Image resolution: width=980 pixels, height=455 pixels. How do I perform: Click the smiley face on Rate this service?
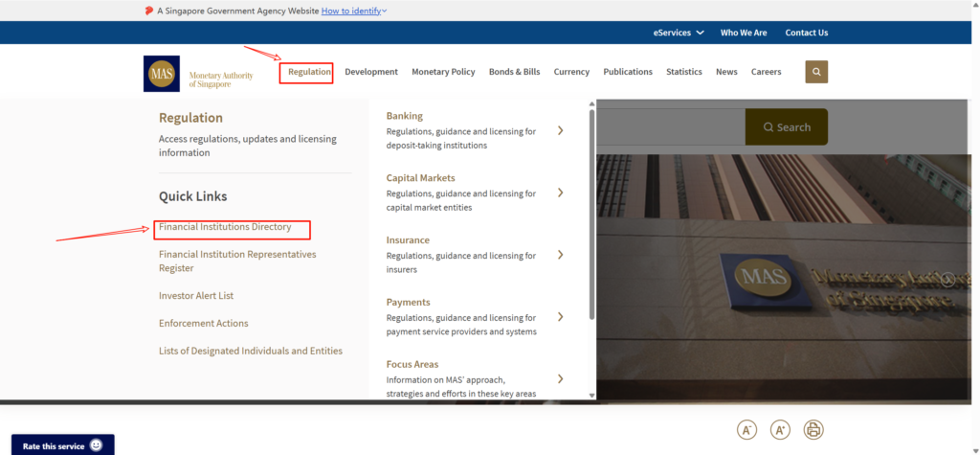pos(96,445)
